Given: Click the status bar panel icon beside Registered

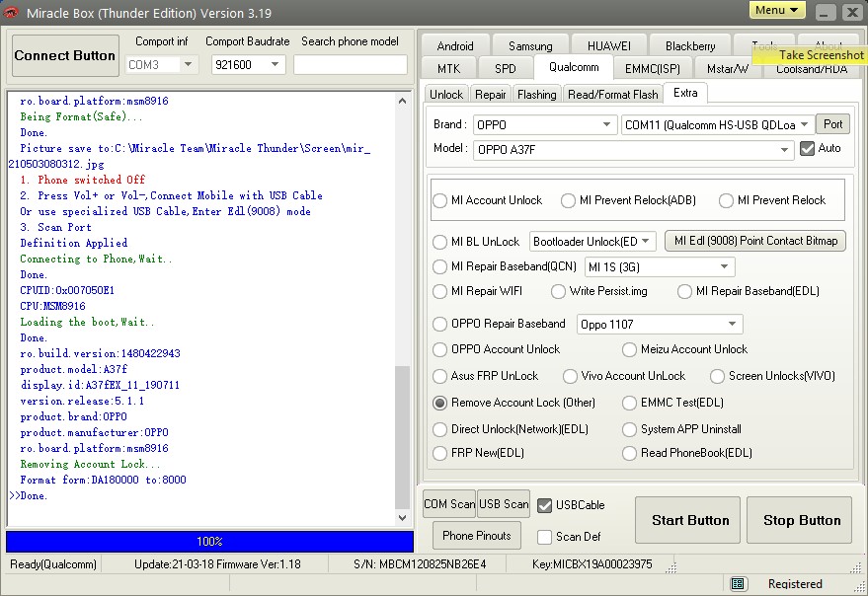Looking at the screenshot, I should tap(738, 583).
